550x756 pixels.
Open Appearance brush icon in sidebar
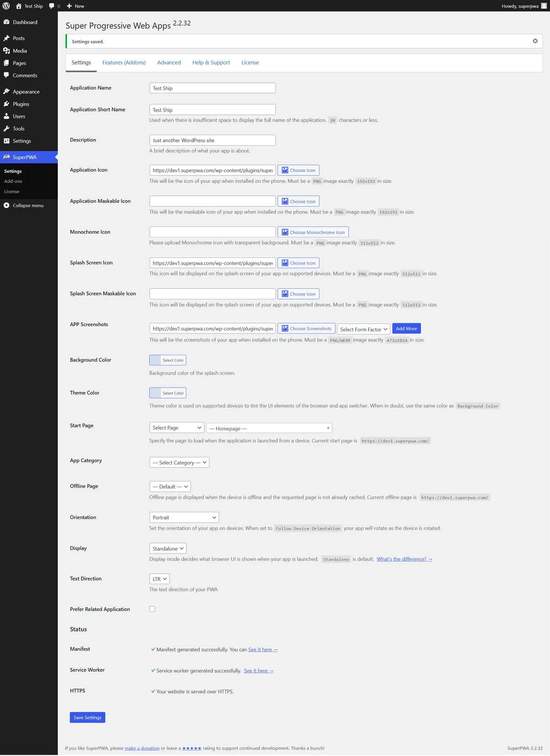6,92
